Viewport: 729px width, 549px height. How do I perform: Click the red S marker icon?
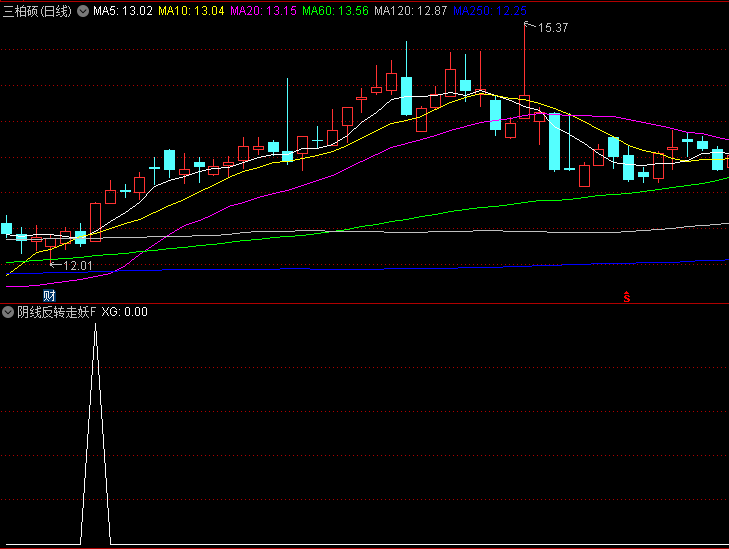click(627, 297)
